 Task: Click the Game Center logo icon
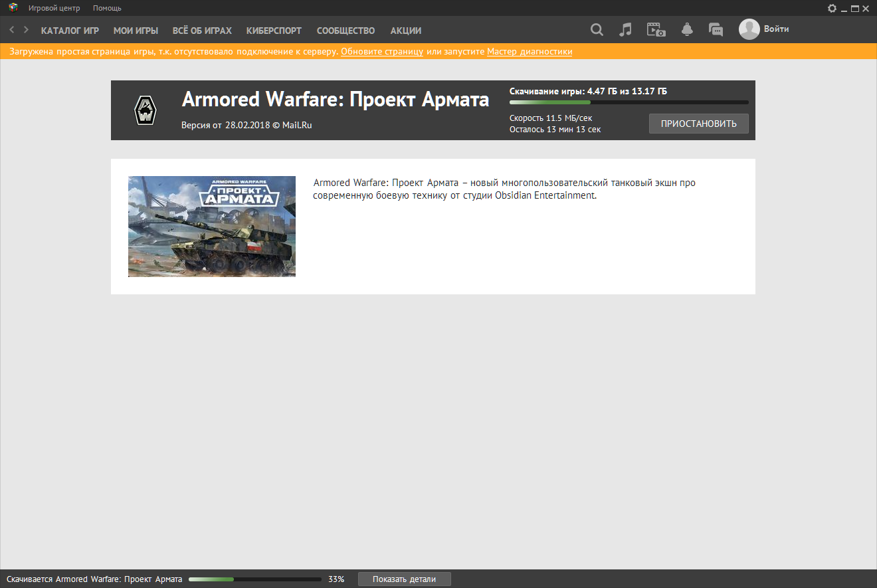coord(13,8)
